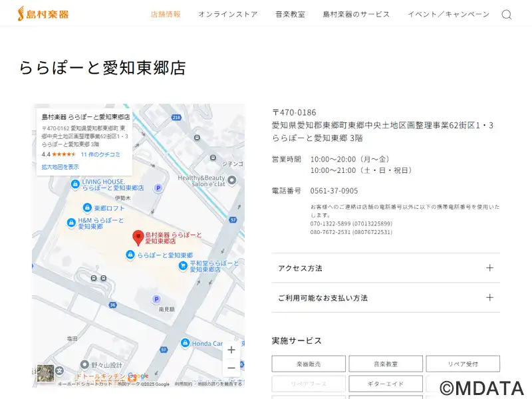Click the 拡大地図を表示 link
The height and width of the screenshot is (399, 532).
(60, 167)
